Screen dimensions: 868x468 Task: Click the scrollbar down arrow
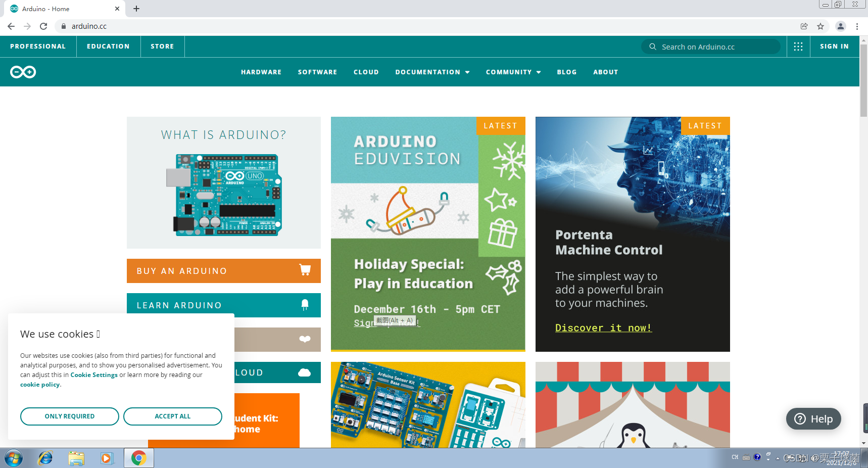pyautogui.click(x=863, y=443)
